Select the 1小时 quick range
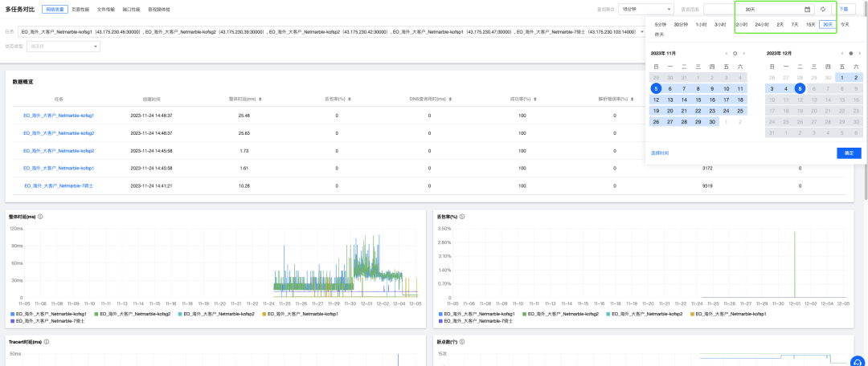 point(702,24)
